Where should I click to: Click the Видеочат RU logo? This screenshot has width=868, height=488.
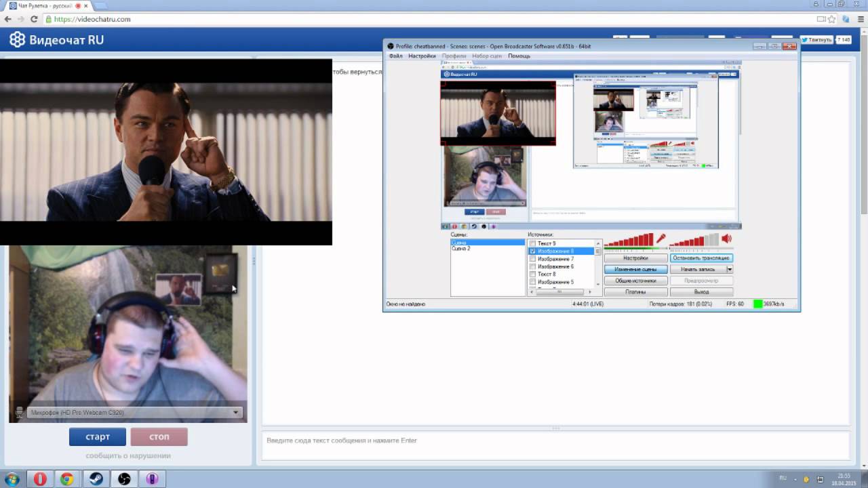tap(56, 40)
